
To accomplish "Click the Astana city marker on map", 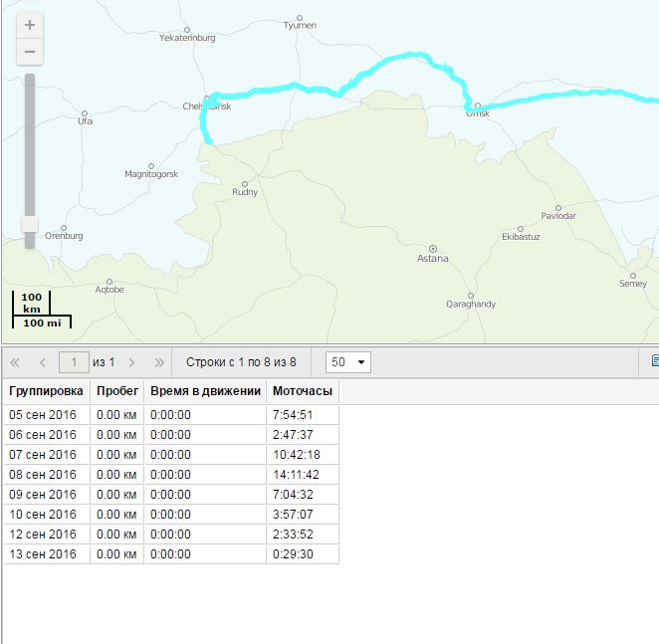I will click(432, 248).
